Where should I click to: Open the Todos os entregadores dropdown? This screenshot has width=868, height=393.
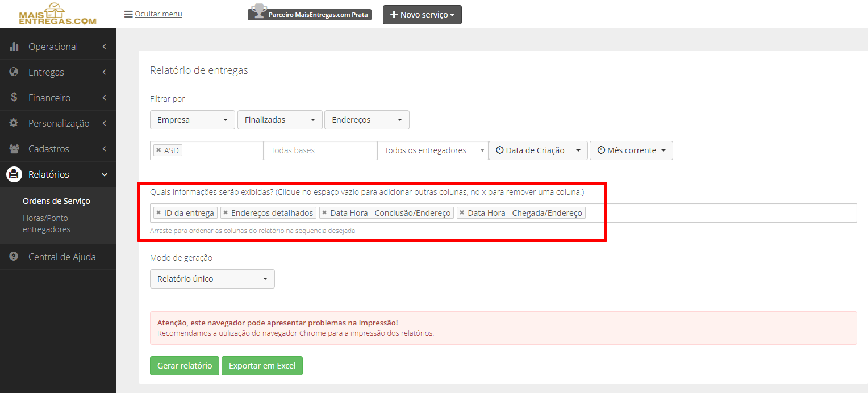[433, 150]
